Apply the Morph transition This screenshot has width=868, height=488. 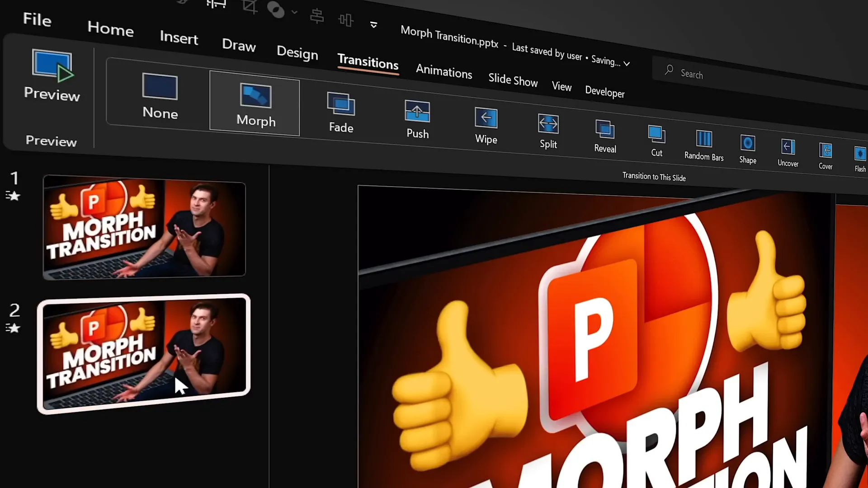click(x=255, y=104)
